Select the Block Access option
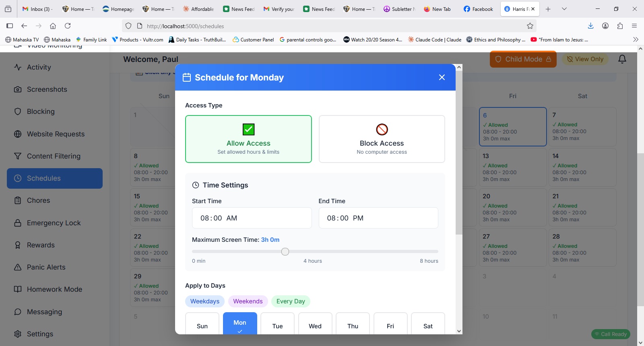The height and width of the screenshot is (346, 644). tap(382, 139)
